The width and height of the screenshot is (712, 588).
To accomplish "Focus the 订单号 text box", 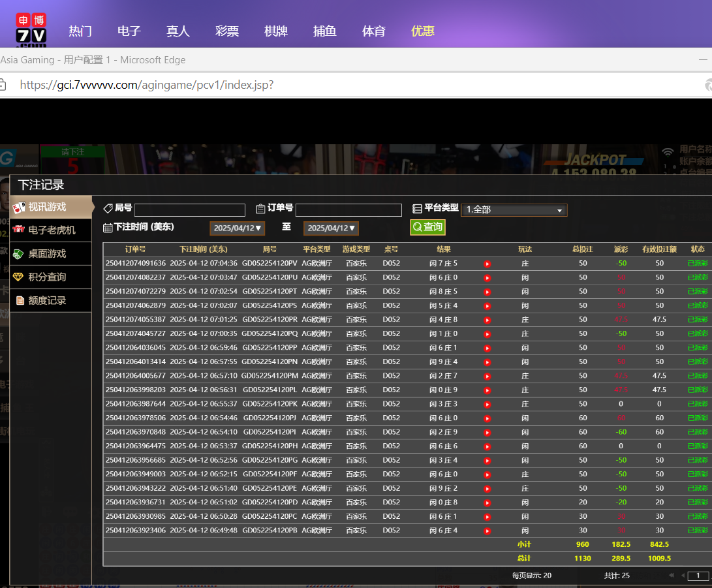I will tap(348, 210).
